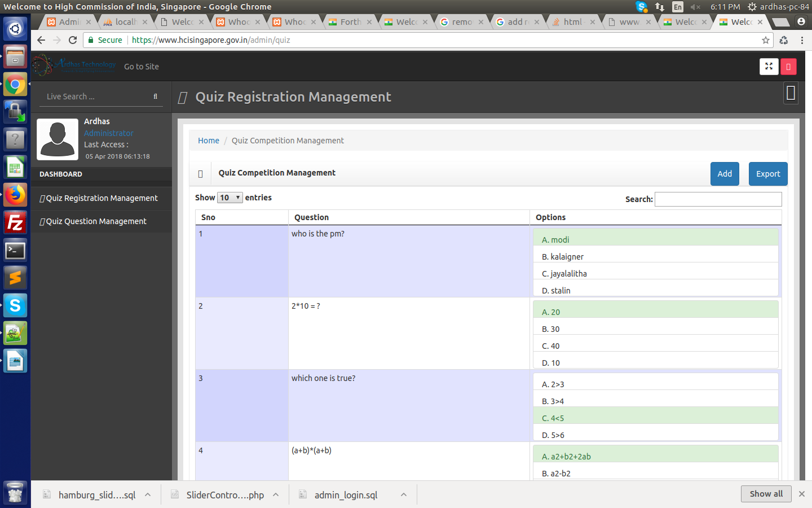Switch to the www browser tab

(x=628, y=21)
